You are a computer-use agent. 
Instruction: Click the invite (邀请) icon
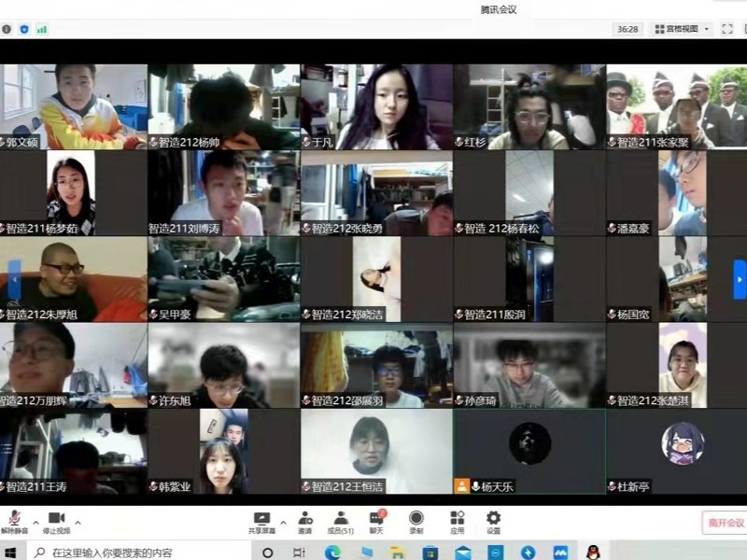[x=305, y=519]
